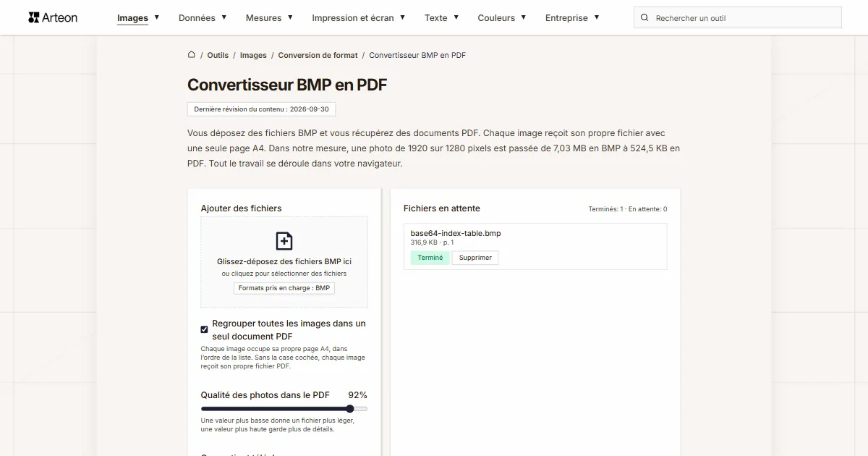Click the search magnifier icon

pos(644,17)
